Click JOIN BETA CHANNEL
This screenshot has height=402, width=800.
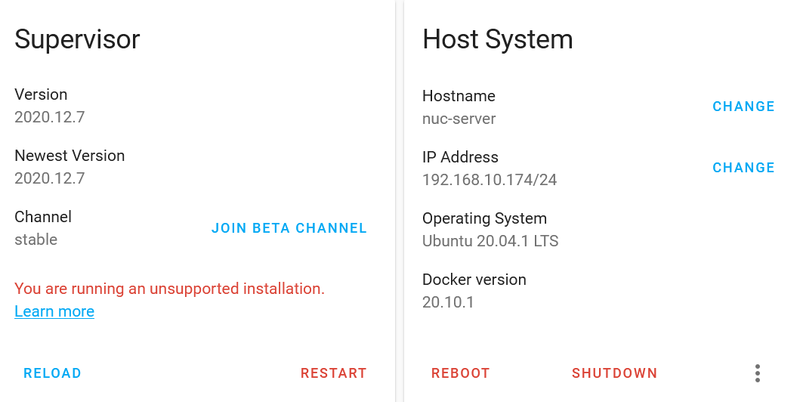point(289,228)
